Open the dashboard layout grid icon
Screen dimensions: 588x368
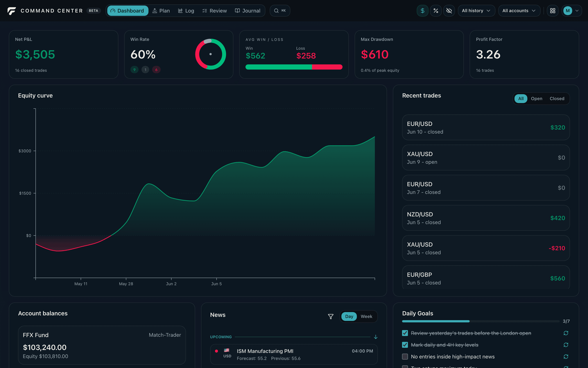tap(553, 11)
